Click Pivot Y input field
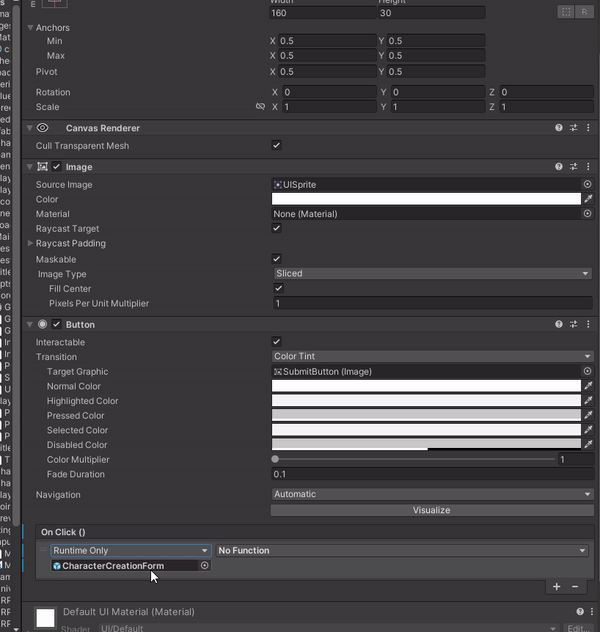Image resolution: width=600 pixels, height=632 pixels. point(436,71)
